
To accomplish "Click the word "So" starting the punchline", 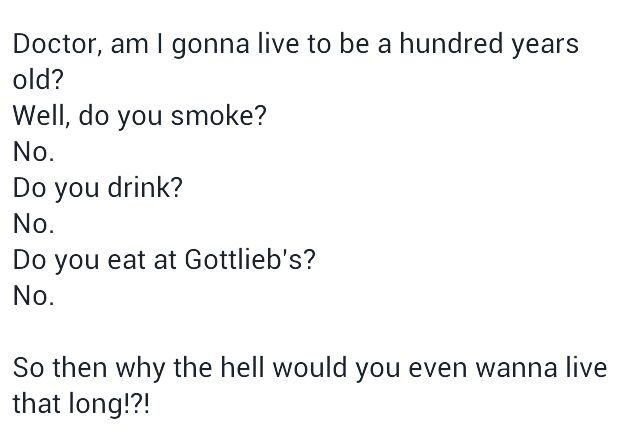I will [28, 368].
